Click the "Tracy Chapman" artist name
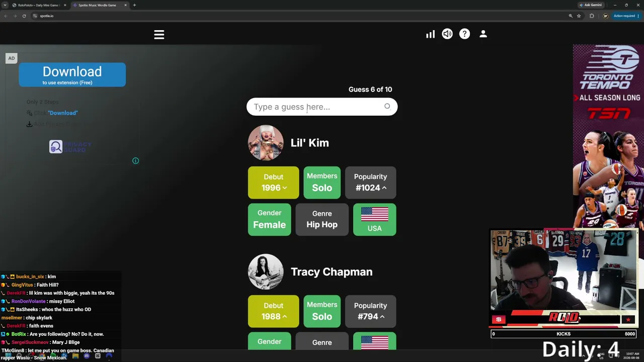The height and width of the screenshot is (362, 644). pos(332,272)
